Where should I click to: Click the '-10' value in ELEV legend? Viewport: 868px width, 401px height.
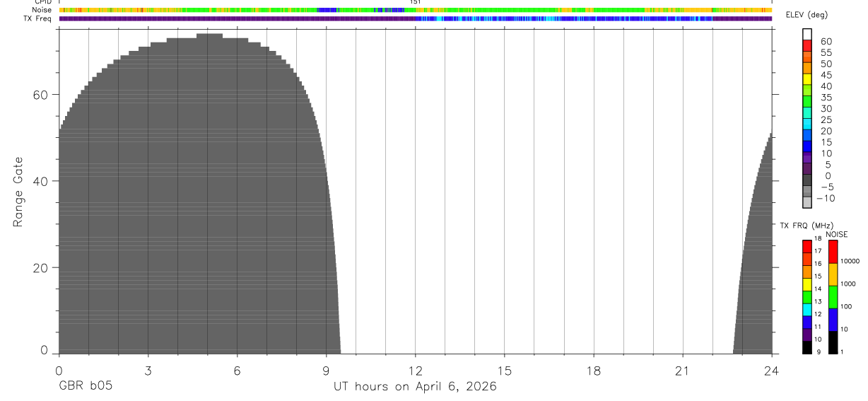(825, 198)
